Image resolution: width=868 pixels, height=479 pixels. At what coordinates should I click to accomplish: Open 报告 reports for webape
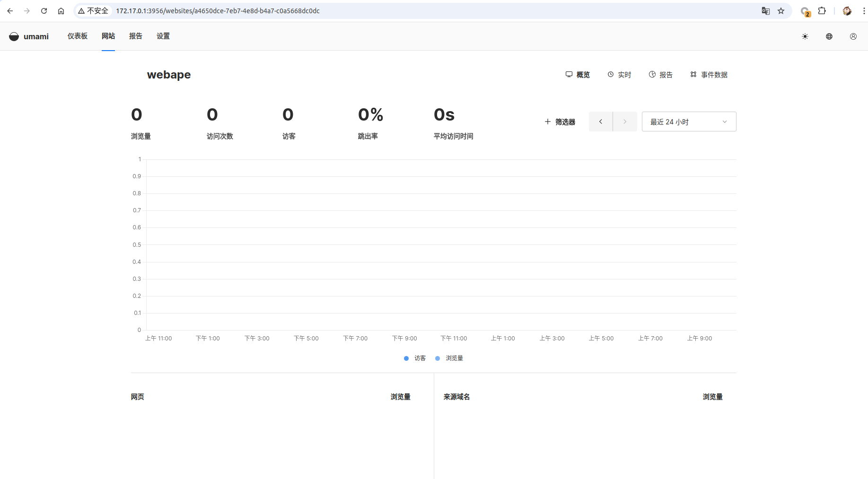click(x=661, y=75)
